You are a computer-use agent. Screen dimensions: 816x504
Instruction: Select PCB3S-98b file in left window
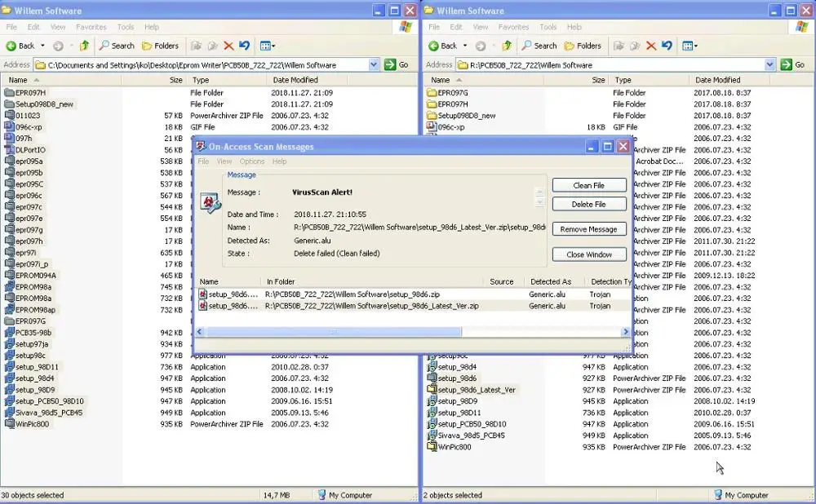pyautogui.click(x=28, y=333)
